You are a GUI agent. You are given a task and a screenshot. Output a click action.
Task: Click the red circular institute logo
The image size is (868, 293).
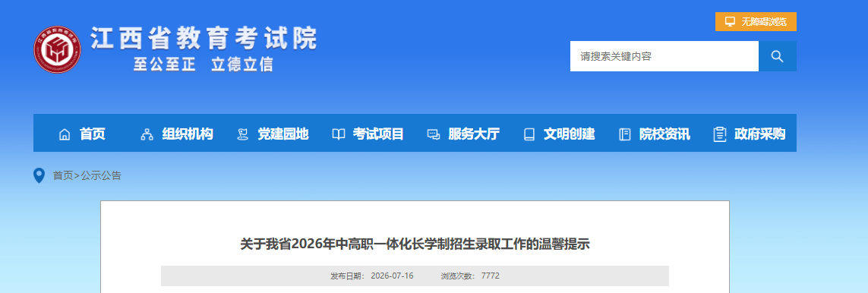click(x=57, y=50)
